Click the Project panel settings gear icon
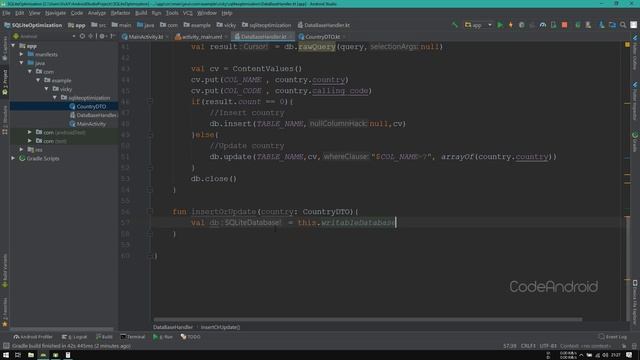The height and width of the screenshot is (360, 640). [x=102, y=36]
